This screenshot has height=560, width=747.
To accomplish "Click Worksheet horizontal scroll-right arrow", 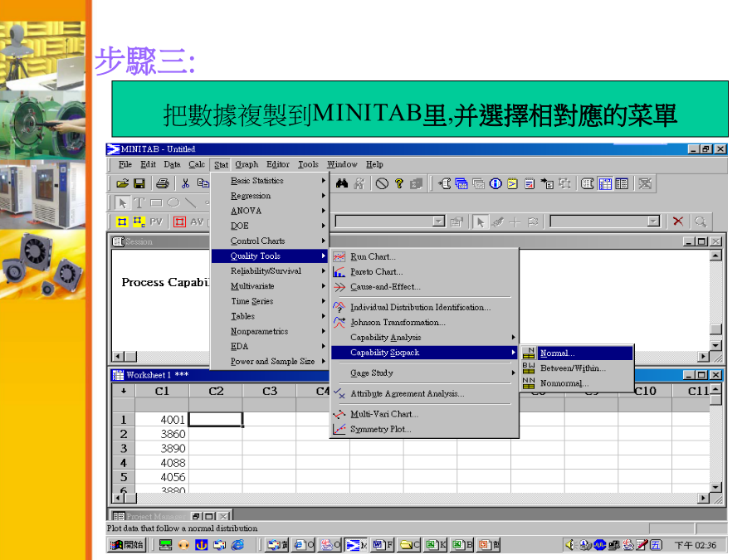I will click(x=703, y=498).
